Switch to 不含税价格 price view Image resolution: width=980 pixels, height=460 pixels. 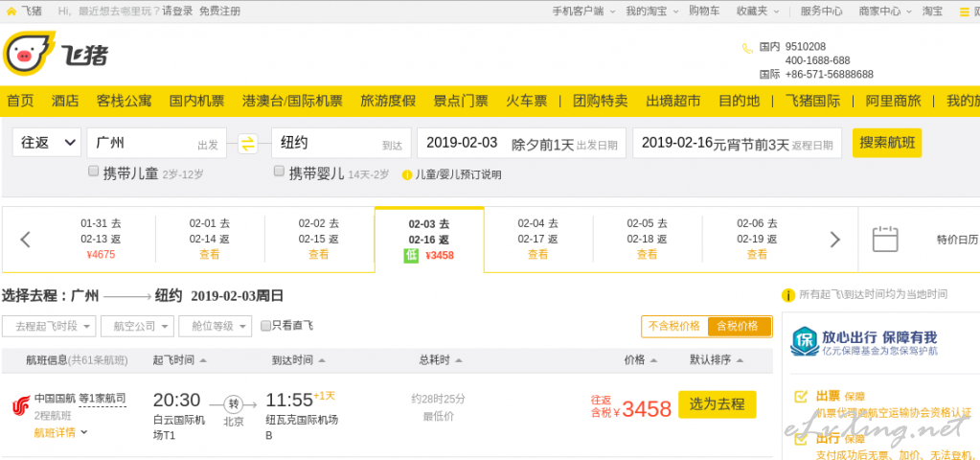coord(674,326)
